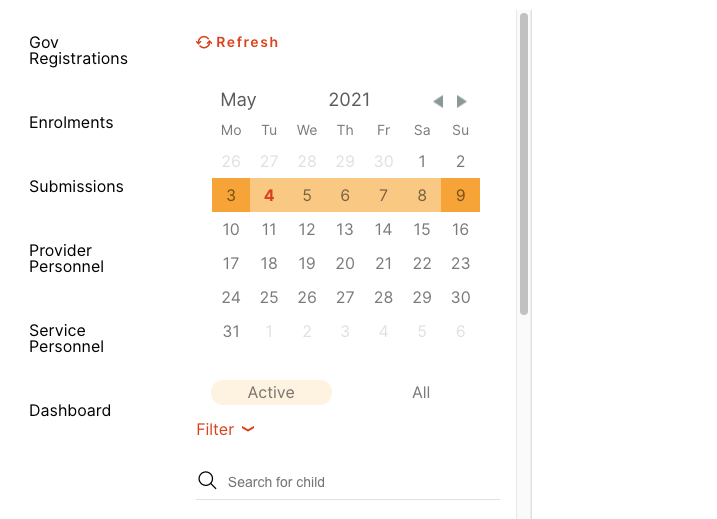
Task: Go to previous month arrow
Action: coord(438,101)
